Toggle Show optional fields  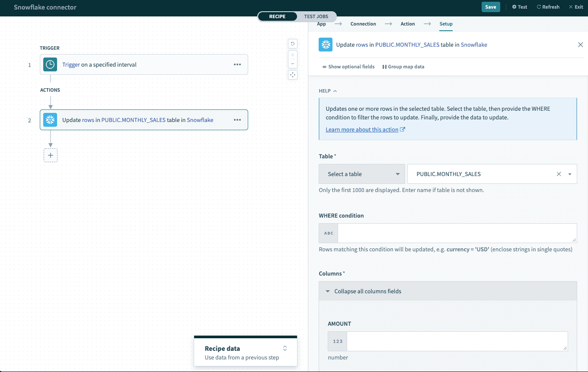348,67
